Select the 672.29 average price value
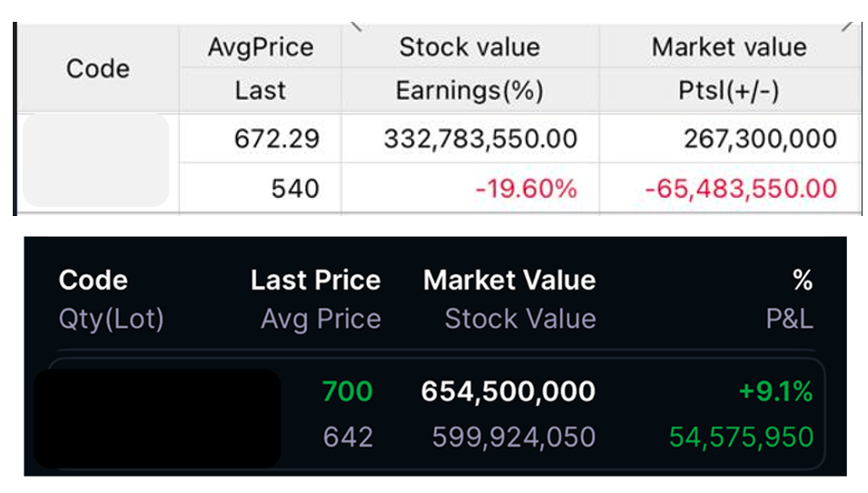The height and width of the screenshot is (493, 868). [x=276, y=139]
